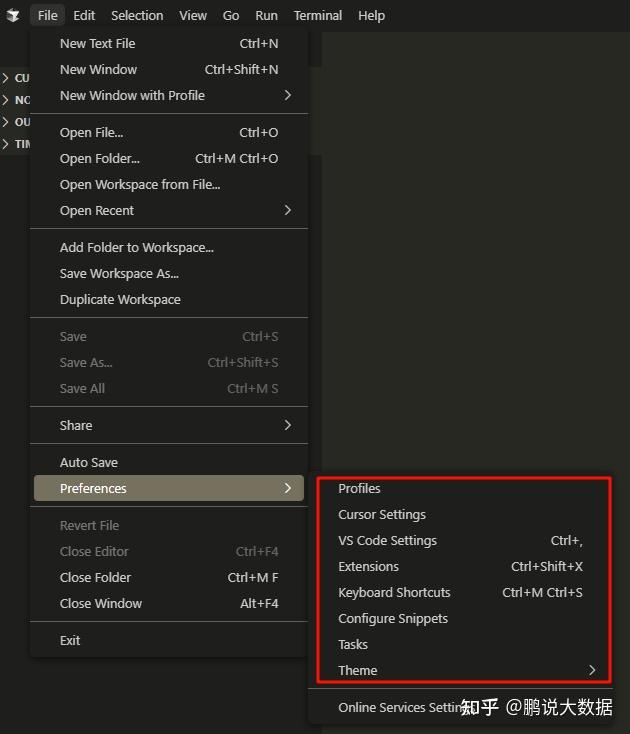Expand the first collapsed sidebar section chevron
Image resolution: width=630 pixels, height=734 pixels.
[6, 78]
